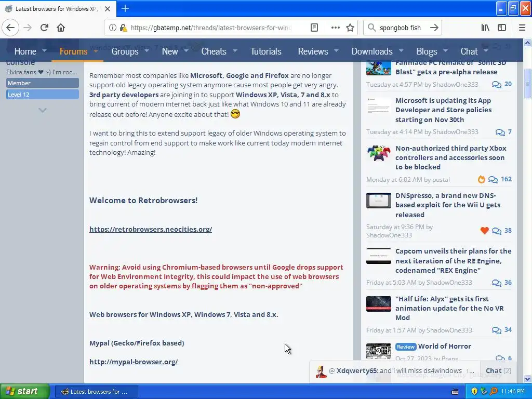532x399 pixels.
Task: Open the Chat [2] bar button
Action: 498,371
